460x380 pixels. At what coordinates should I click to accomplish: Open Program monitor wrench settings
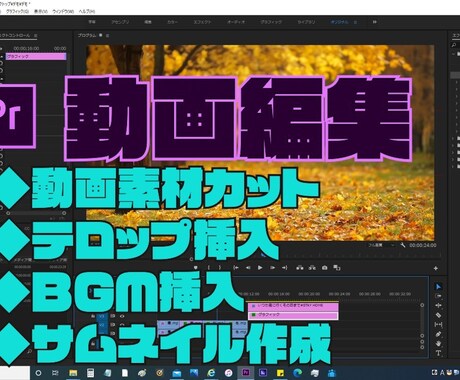point(403,245)
